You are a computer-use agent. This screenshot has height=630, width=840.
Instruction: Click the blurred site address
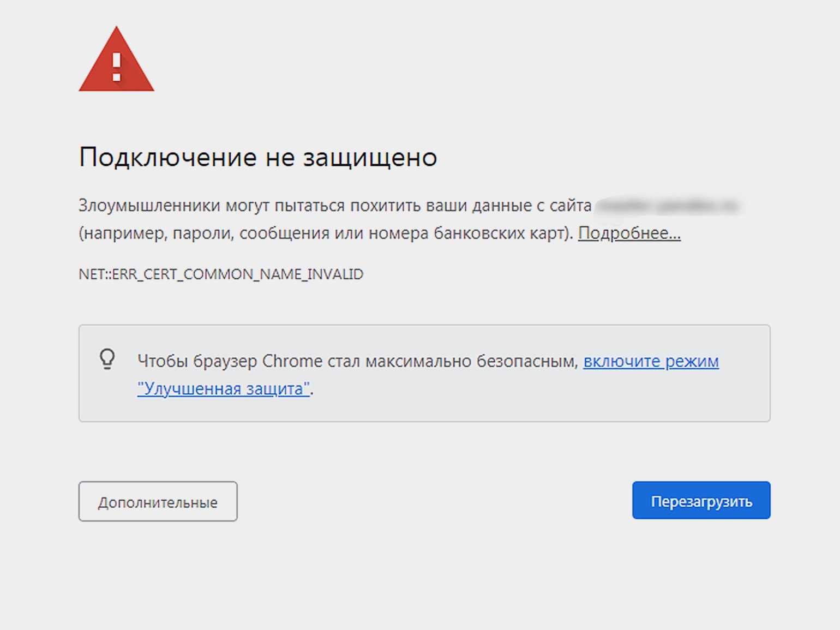click(668, 206)
